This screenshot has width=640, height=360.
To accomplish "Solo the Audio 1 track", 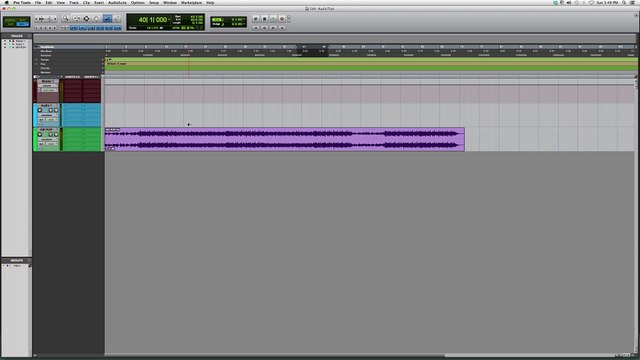I will pos(51,110).
